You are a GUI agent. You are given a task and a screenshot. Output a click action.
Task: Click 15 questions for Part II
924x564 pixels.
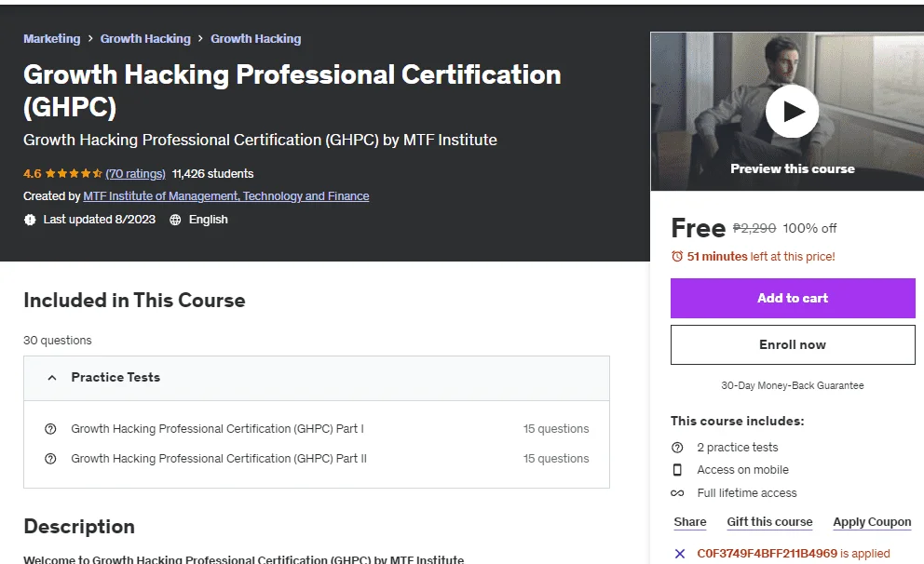(556, 458)
